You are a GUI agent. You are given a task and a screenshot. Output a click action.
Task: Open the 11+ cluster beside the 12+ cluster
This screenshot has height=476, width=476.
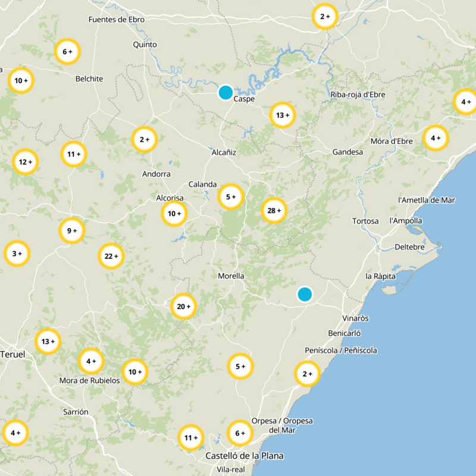(74, 154)
